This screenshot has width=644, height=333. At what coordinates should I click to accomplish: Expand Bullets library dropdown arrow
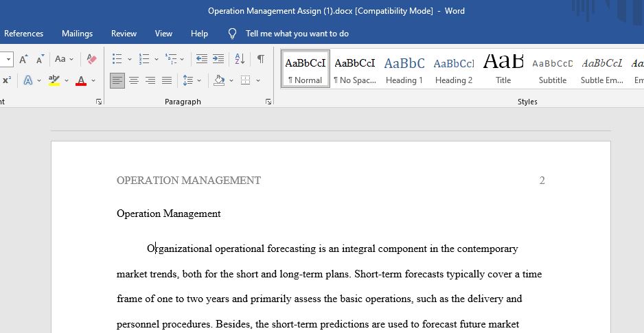(x=130, y=59)
